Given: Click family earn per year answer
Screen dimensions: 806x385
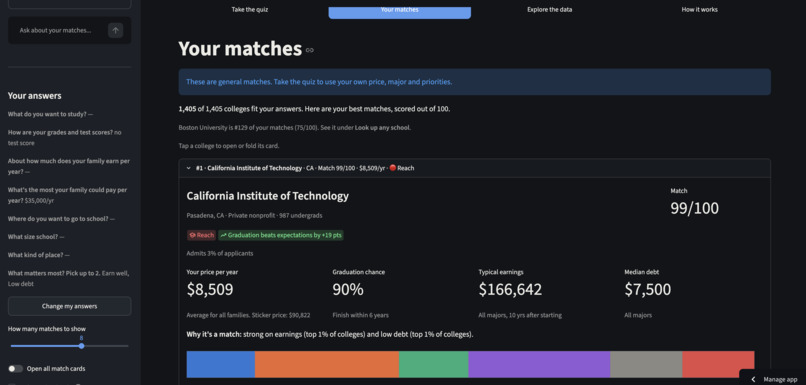Looking at the screenshot, I should click(x=69, y=166).
